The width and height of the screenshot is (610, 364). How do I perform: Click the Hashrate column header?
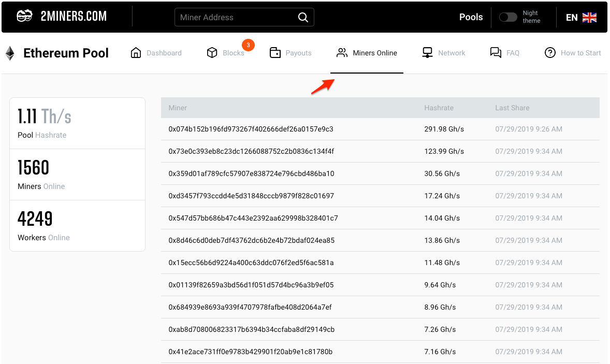coord(439,108)
